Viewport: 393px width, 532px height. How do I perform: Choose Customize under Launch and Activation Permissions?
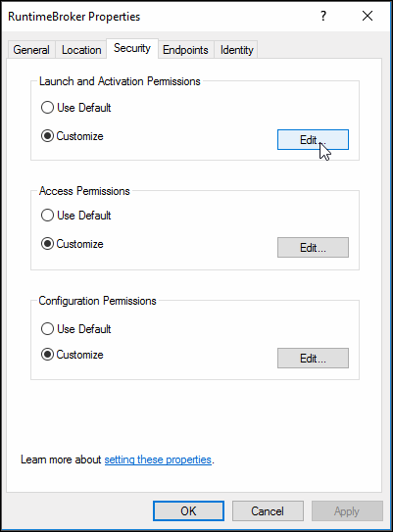pyautogui.click(x=72, y=136)
